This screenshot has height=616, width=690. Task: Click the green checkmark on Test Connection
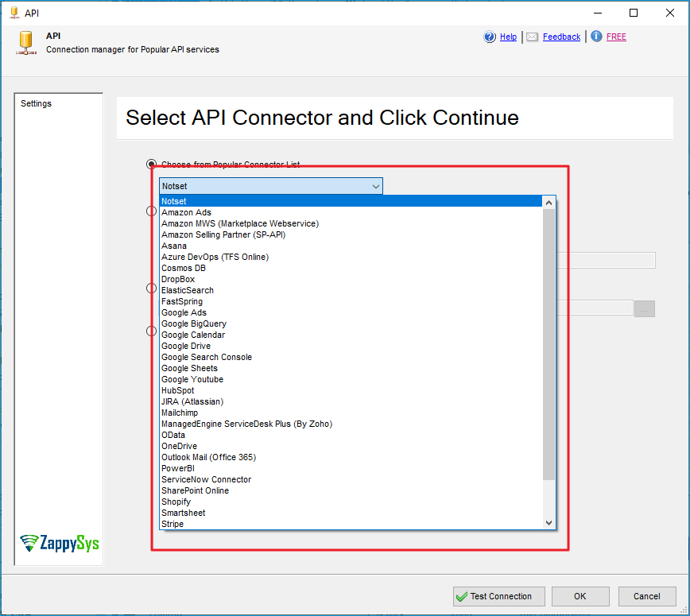point(462,597)
